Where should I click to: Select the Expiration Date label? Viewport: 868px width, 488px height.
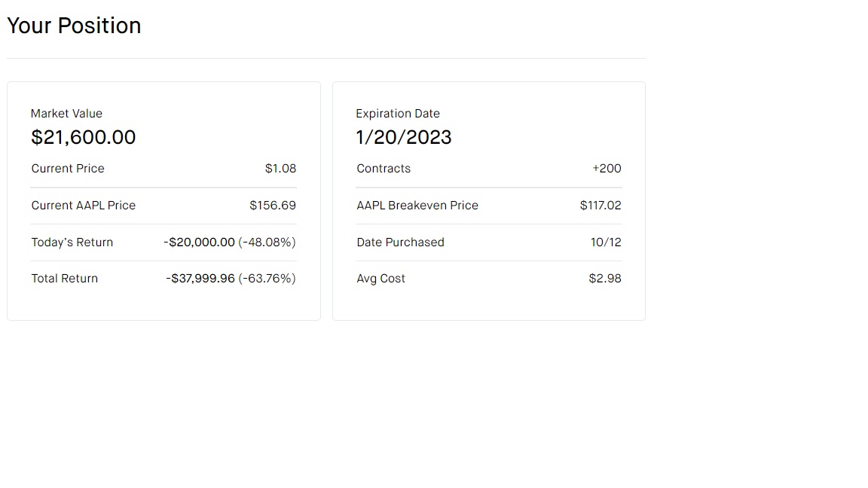pos(398,114)
